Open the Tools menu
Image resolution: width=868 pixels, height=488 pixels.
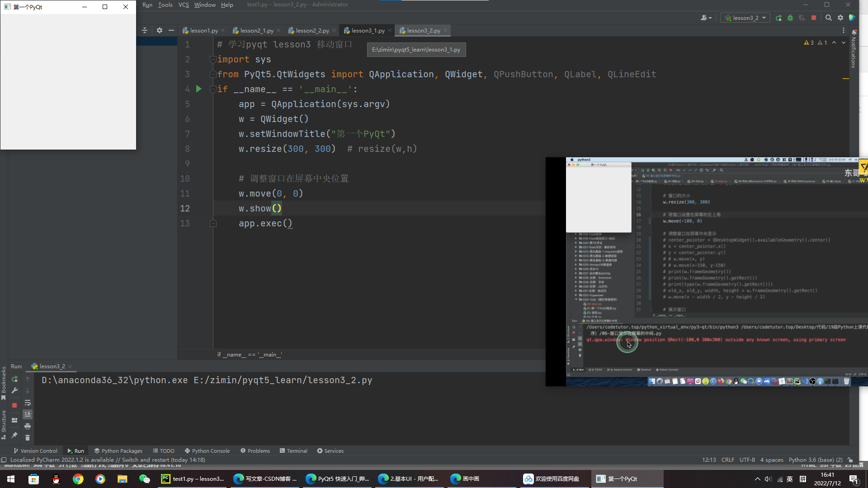point(165,5)
